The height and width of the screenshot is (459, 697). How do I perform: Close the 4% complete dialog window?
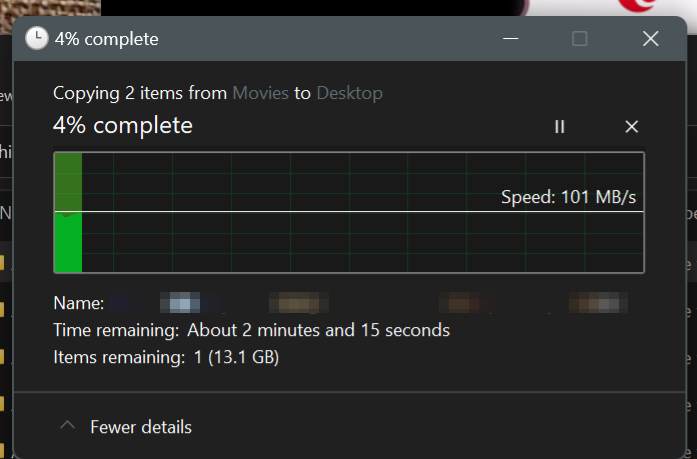click(x=650, y=39)
